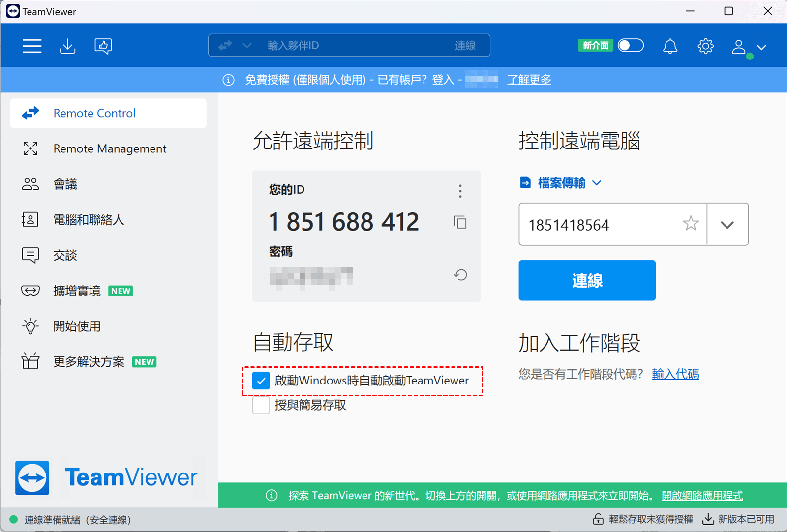Open 會議 meetings section
This screenshot has width=787, height=532.
pos(108,184)
